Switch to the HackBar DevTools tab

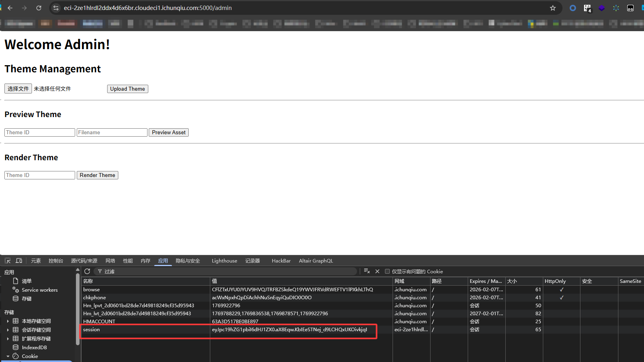coord(281,261)
